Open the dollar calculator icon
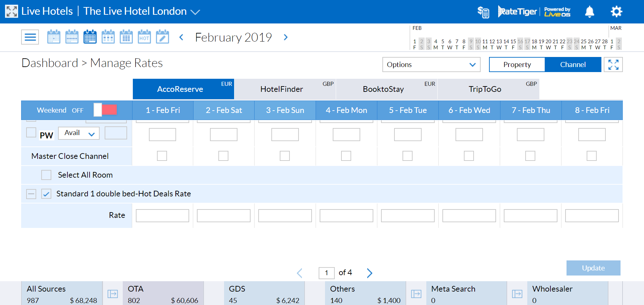The width and height of the screenshot is (644, 305). 483,12
